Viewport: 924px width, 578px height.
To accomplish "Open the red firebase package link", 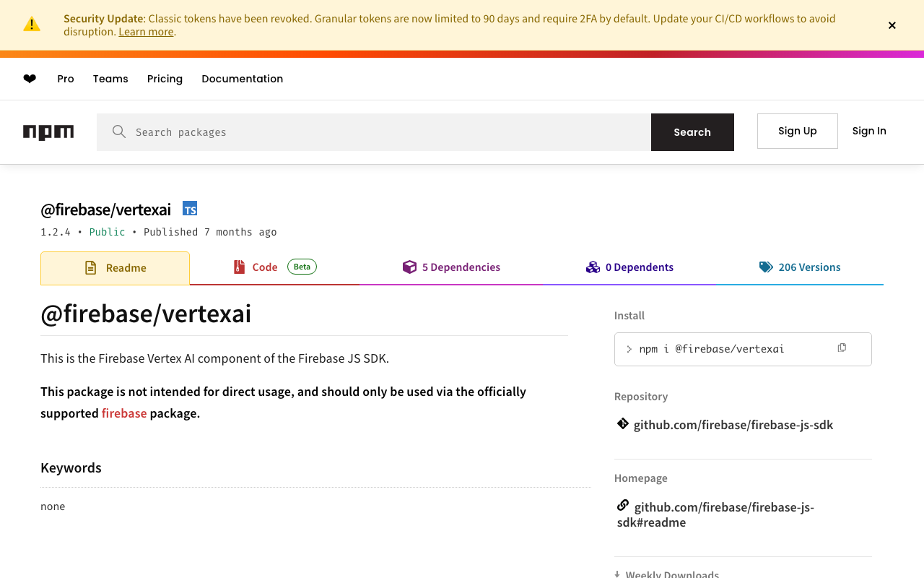I will (124, 413).
